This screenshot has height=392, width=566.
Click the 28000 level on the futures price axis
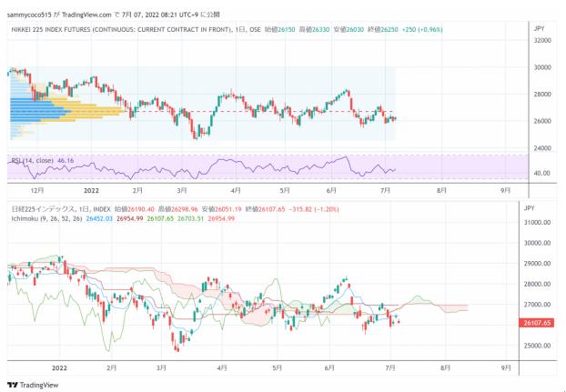(x=542, y=94)
